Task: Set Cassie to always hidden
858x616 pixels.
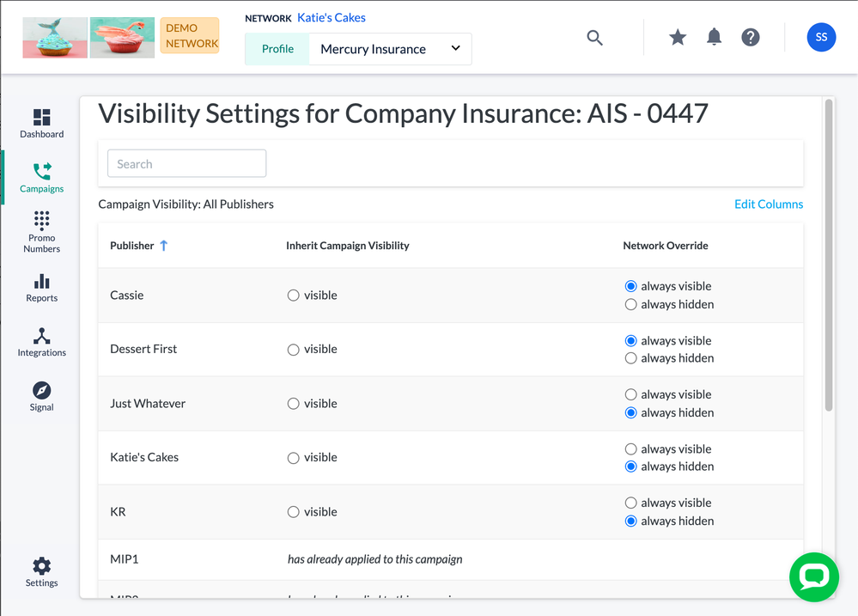Action: click(x=631, y=304)
